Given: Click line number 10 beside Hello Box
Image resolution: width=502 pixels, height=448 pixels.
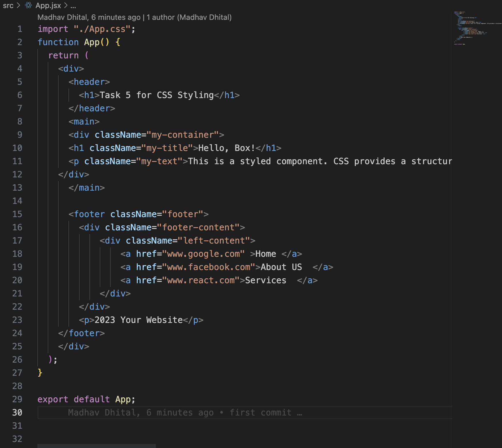Looking at the screenshot, I should [17, 148].
